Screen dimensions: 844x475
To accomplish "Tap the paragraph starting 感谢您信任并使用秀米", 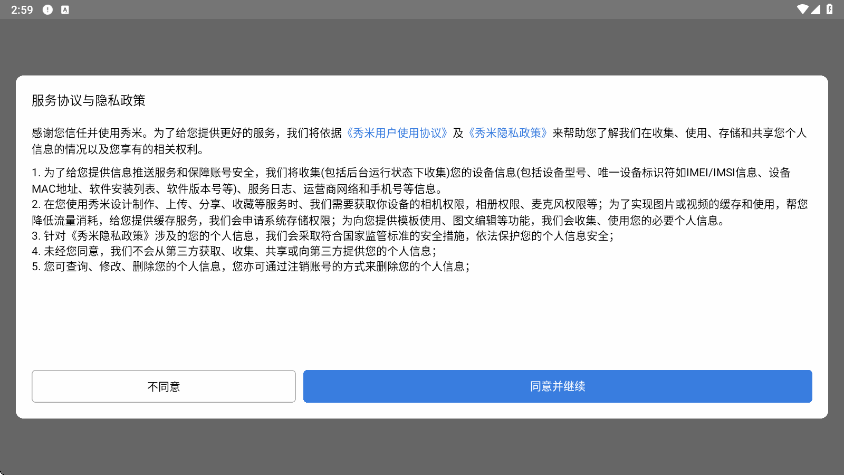I will [x=419, y=141].
